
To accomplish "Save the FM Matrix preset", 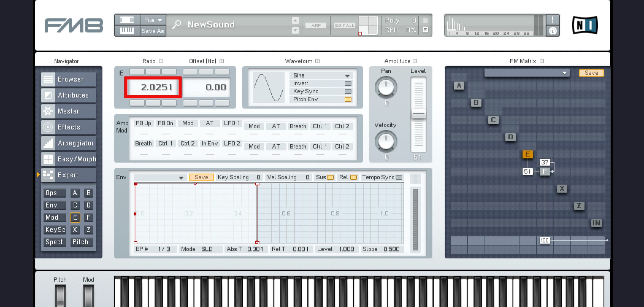I will 591,73.
